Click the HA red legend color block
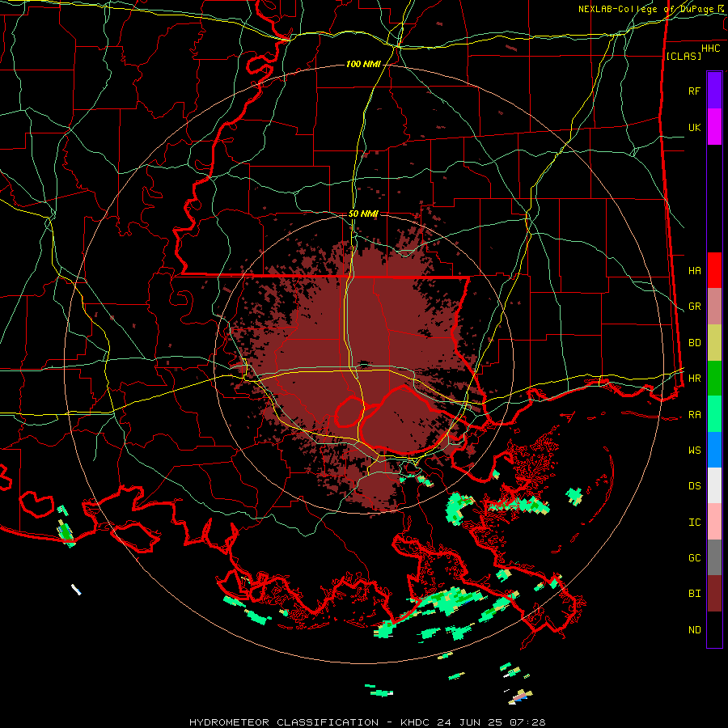The image size is (728, 728). tap(714, 270)
